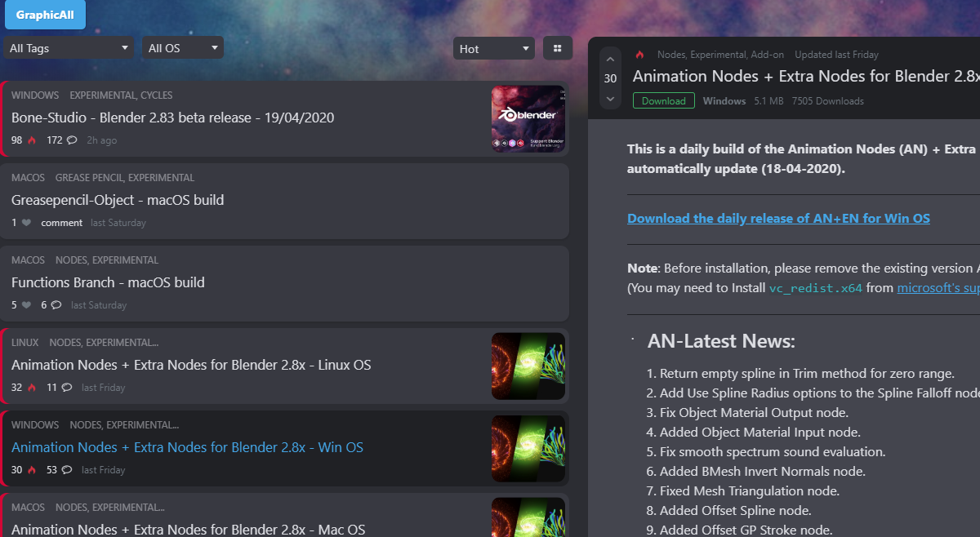Open the All OS dropdown
This screenshot has width=980, height=537.
(x=183, y=48)
